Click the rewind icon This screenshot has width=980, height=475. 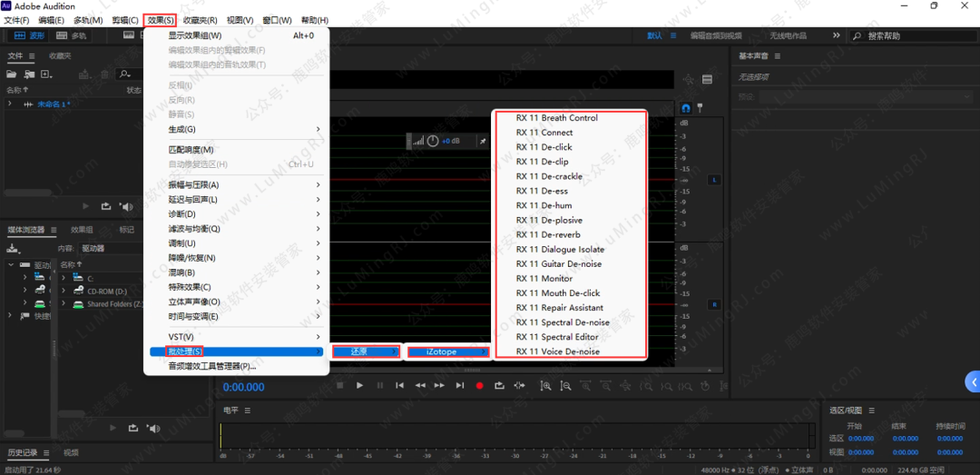[x=419, y=386]
